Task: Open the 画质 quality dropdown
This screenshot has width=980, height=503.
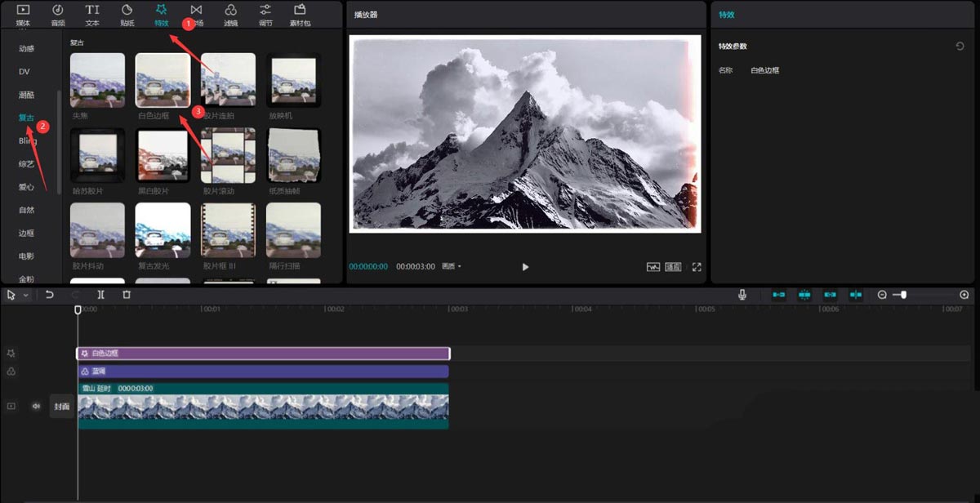Action: [452, 267]
